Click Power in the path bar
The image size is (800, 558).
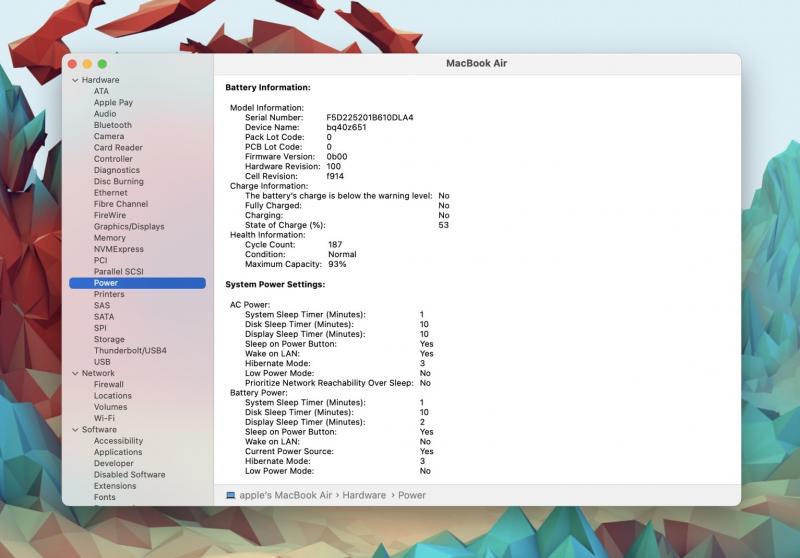point(412,495)
